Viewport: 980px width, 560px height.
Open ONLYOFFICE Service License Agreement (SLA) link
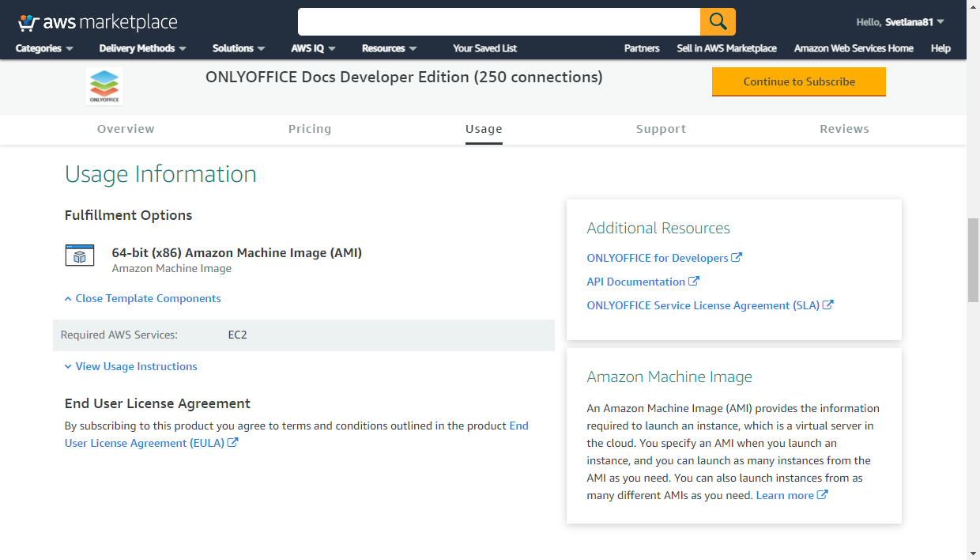[x=709, y=305]
